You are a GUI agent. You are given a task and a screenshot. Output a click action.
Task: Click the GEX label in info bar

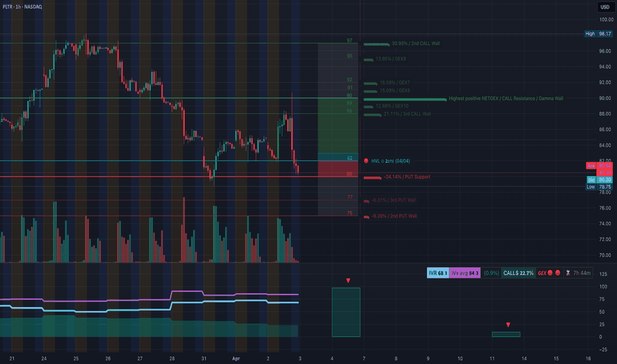[542, 273]
